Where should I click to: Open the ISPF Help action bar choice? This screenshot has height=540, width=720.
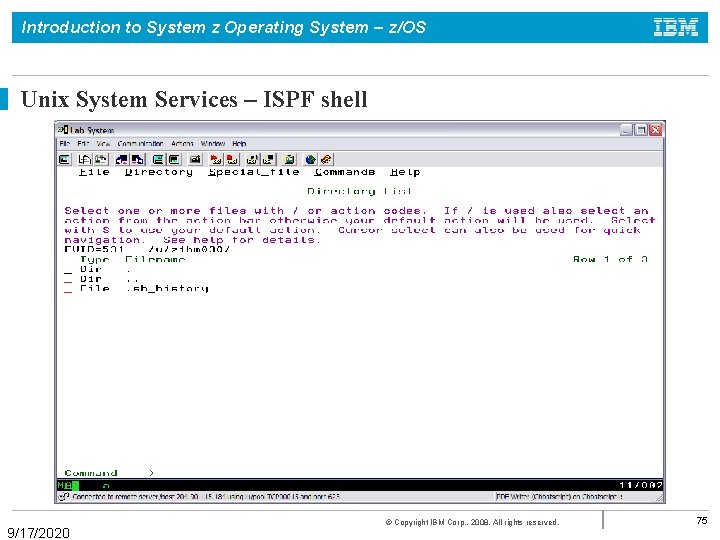tap(405, 172)
